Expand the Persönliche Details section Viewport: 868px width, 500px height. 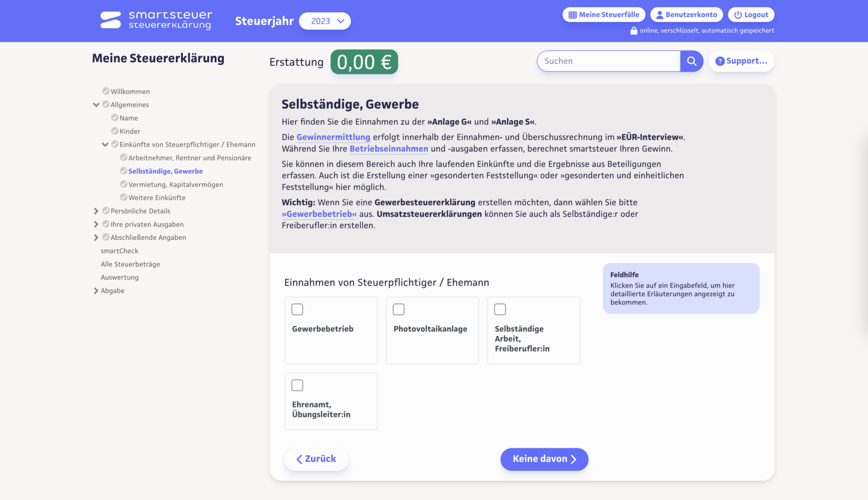[x=96, y=211]
